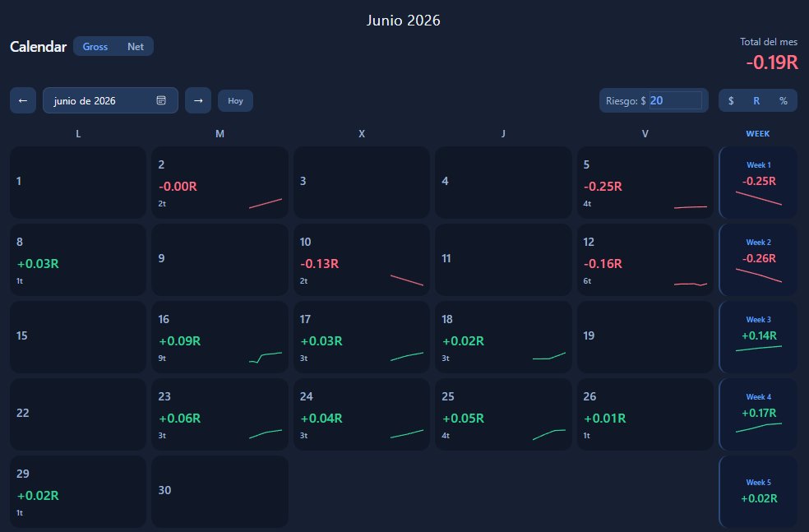This screenshot has height=532, width=809.
Task: Focus the Riesgo amount input field
Action: (x=675, y=100)
